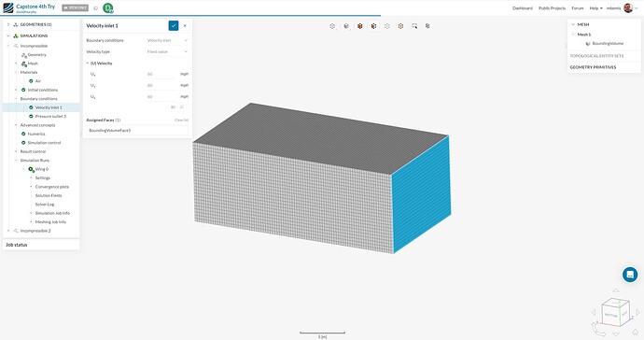Click the SimScale logo icon
The height and width of the screenshot is (340, 644).
click(x=8, y=7)
